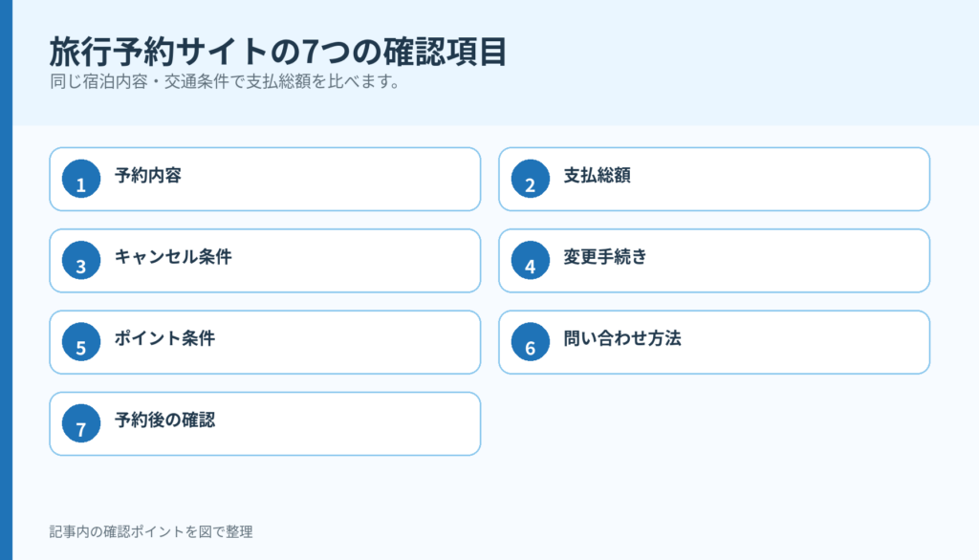Image resolution: width=979 pixels, height=560 pixels.
Task: Choose the ポイント条件 card
Action: [265, 342]
